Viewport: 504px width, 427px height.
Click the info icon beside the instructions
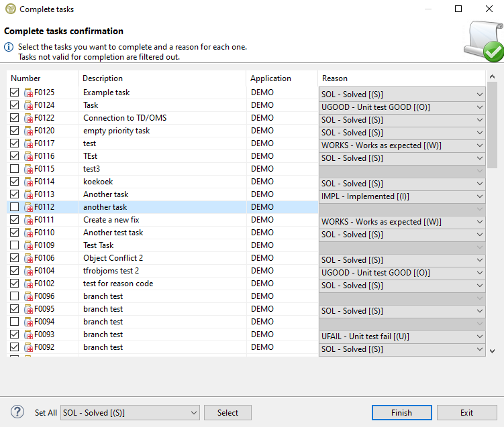pos(9,47)
